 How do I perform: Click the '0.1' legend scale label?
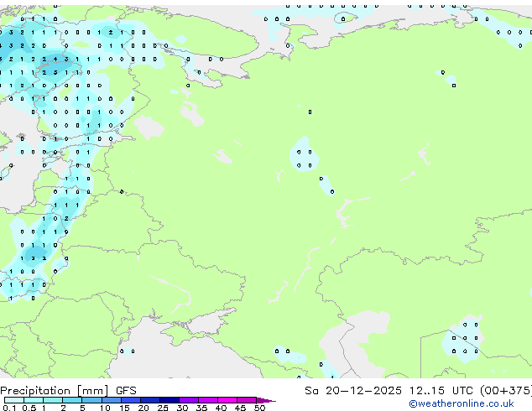coord(9,408)
